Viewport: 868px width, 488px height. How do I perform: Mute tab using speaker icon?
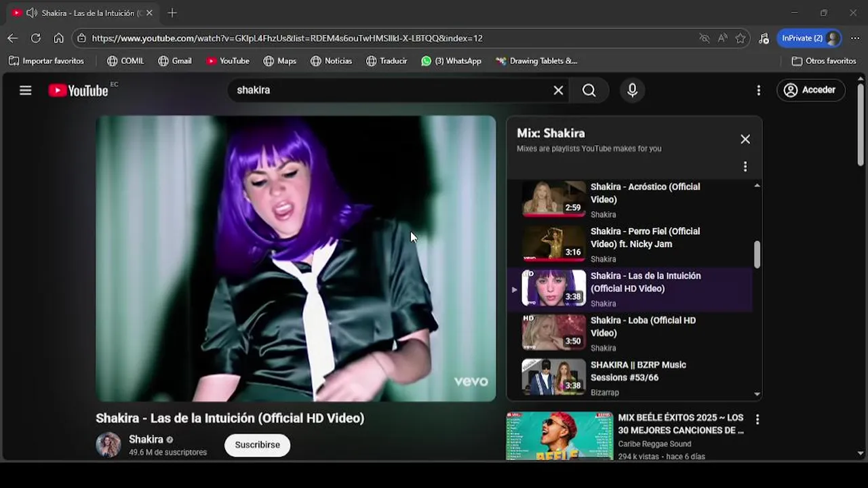point(31,13)
